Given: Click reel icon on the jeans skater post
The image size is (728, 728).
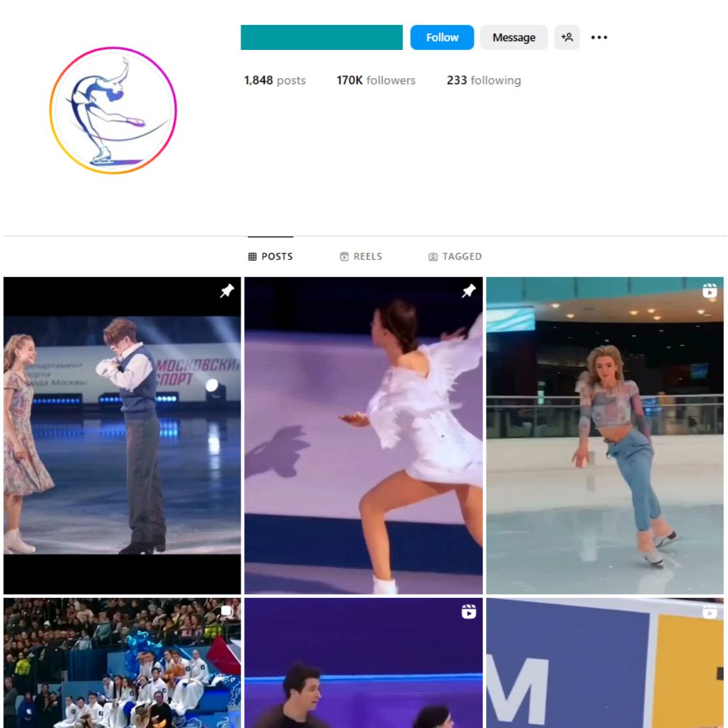Looking at the screenshot, I should pyautogui.click(x=709, y=291).
